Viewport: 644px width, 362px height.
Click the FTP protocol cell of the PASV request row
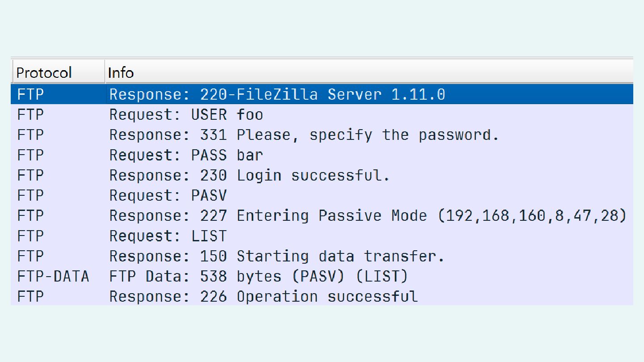pos(30,195)
